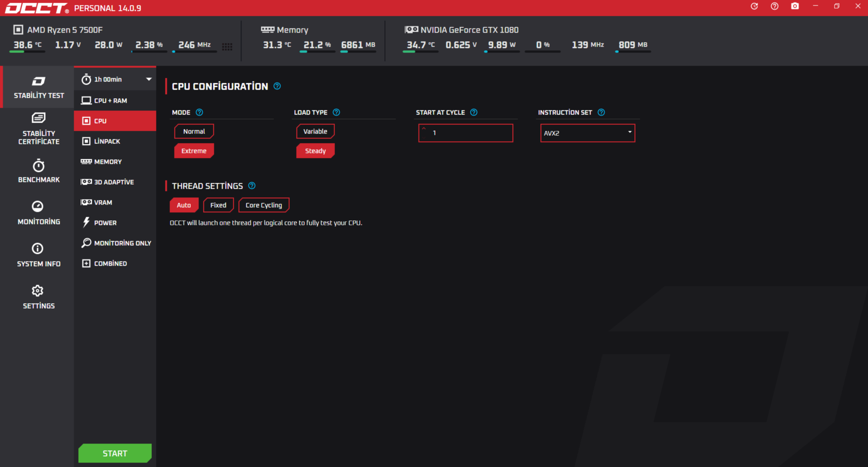Select the 3D Adaptive test

[x=115, y=182]
